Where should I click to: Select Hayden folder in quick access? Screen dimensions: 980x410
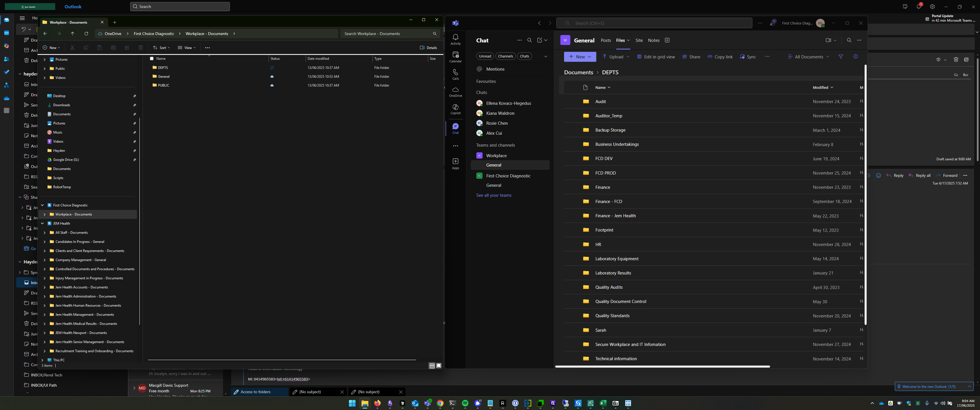(x=59, y=151)
